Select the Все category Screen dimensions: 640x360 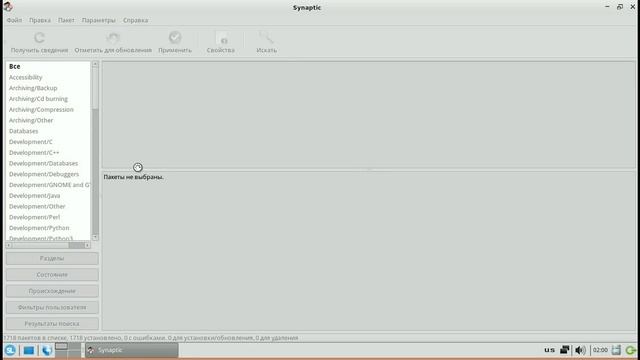coord(48,66)
